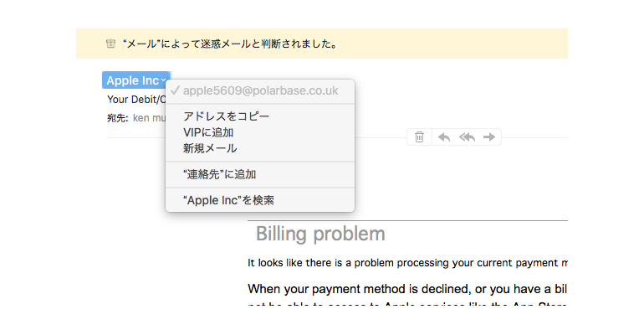Screen dimensions: 644x335
Task: Click the Apple Inc sender token
Action: [x=132, y=80]
